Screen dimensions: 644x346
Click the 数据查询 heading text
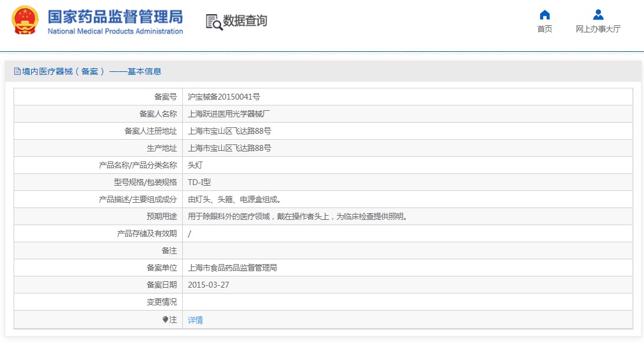[245, 21]
